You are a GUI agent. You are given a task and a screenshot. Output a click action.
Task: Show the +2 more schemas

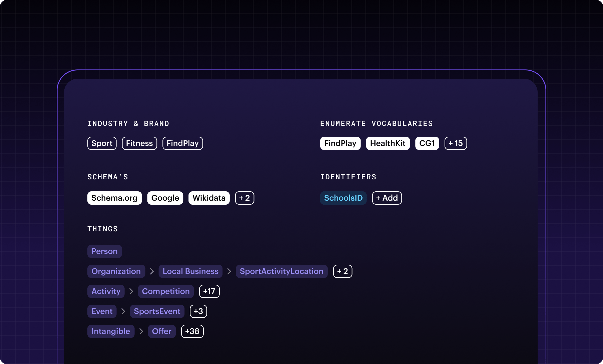[244, 198]
